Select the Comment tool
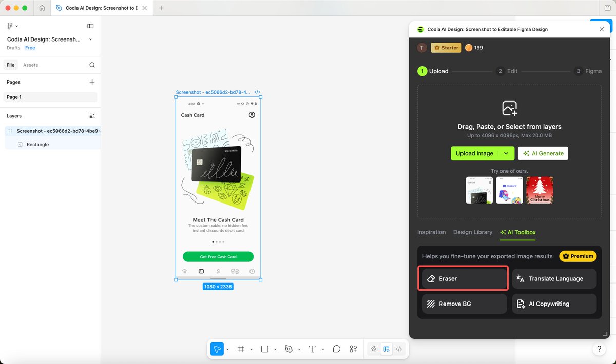This screenshot has width=616, height=364. click(x=337, y=349)
